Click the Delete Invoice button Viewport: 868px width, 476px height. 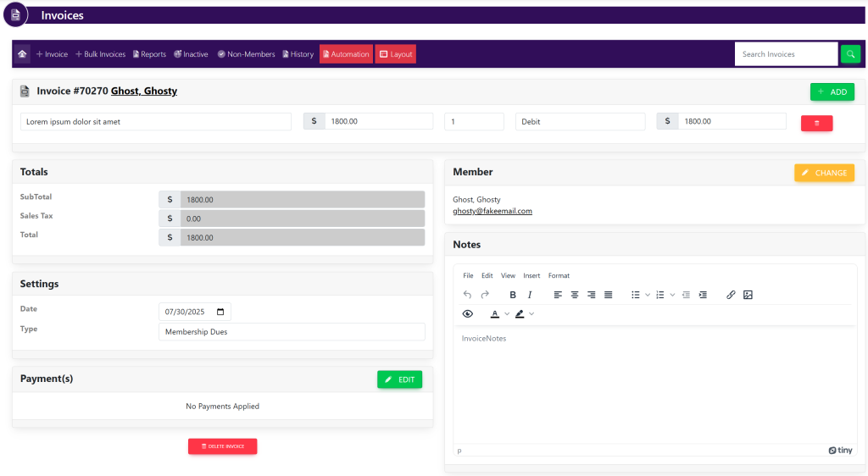(x=222, y=446)
